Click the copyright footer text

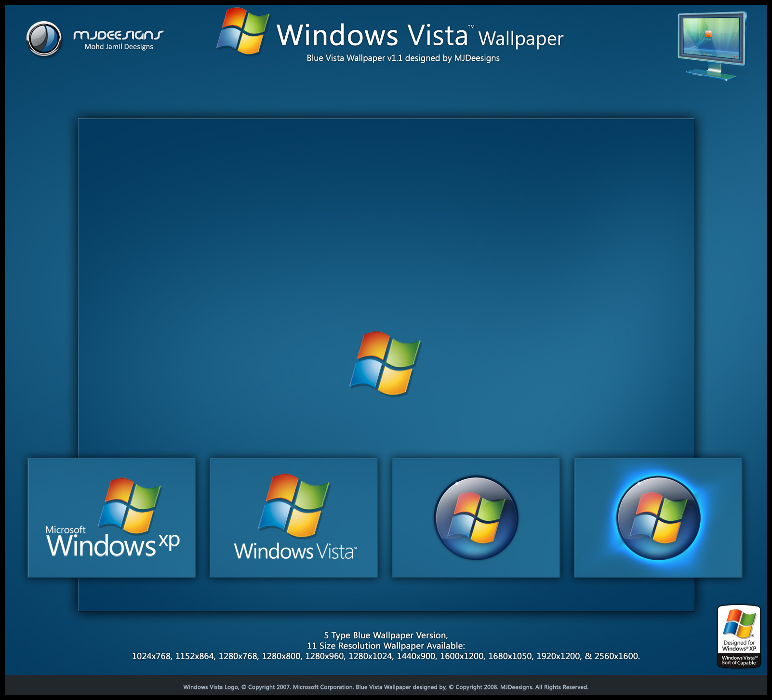click(386, 687)
